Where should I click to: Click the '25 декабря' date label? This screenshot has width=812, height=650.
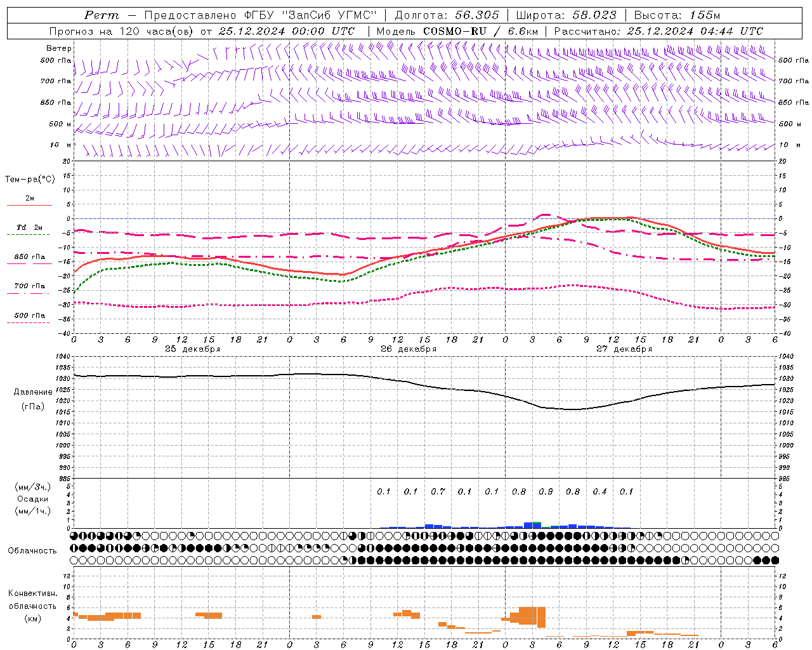click(193, 349)
